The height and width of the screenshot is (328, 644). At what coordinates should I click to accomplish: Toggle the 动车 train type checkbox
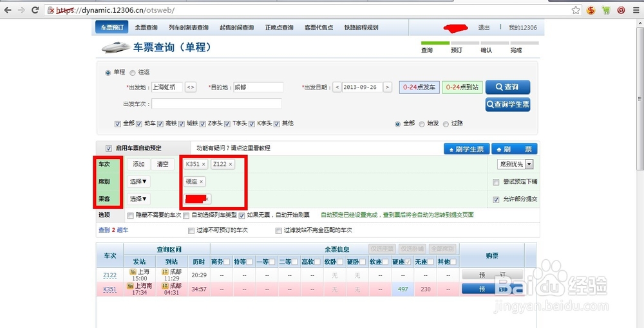coord(139,124)
